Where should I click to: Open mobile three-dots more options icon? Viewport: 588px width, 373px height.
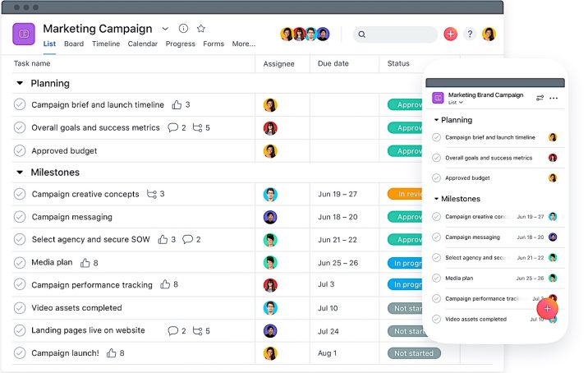click(x=554, y=98)
